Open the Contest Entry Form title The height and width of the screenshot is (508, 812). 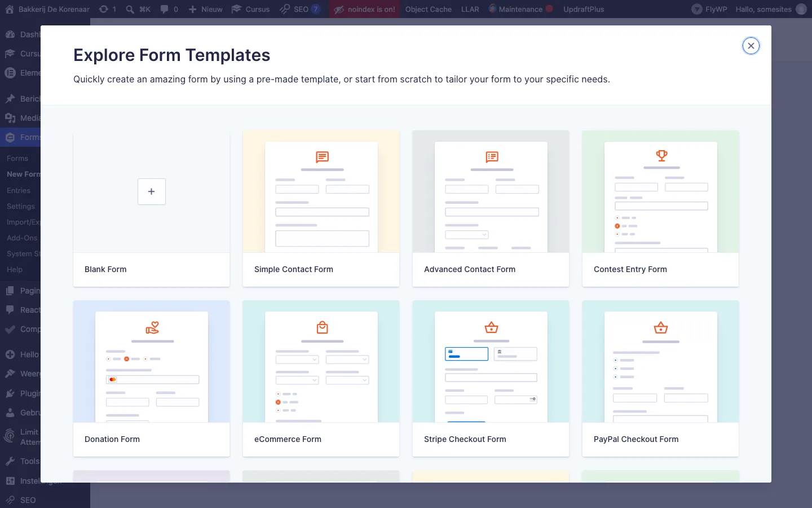tap(630, 269)
